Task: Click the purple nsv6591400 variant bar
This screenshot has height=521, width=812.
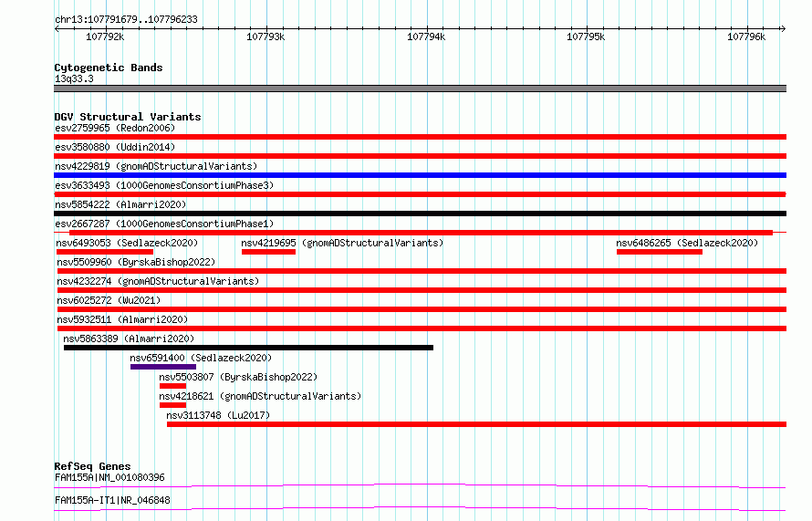Action: (163, 367)
